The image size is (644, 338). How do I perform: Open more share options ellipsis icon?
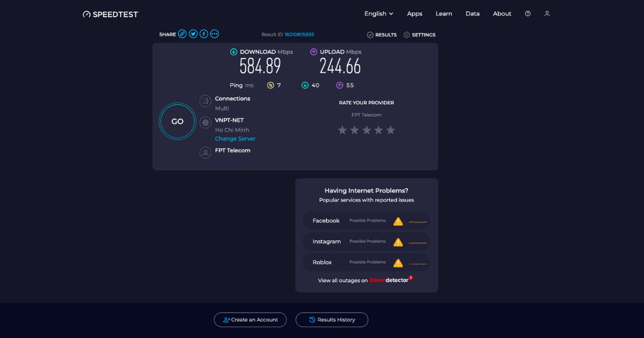(x=215, y=34)
